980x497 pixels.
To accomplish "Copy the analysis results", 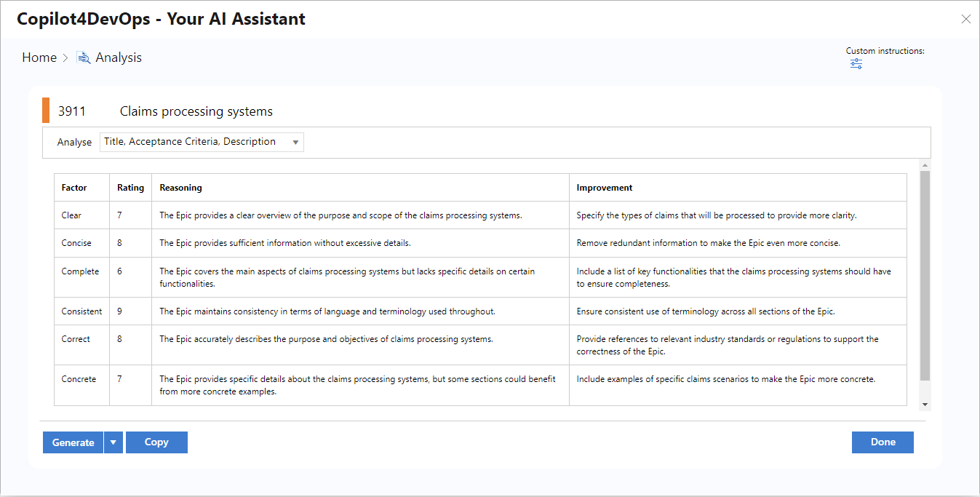I will pos(156,442).
